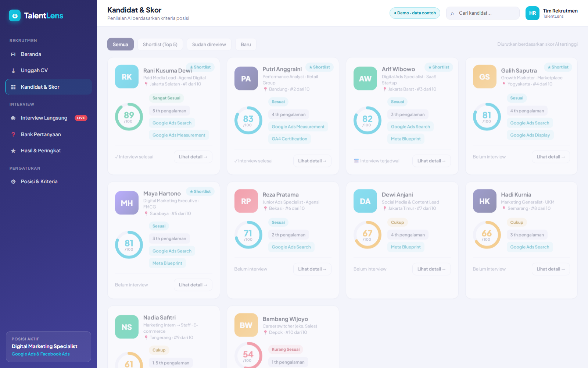Click the Unggah CV upload icon

click(13, 70)
